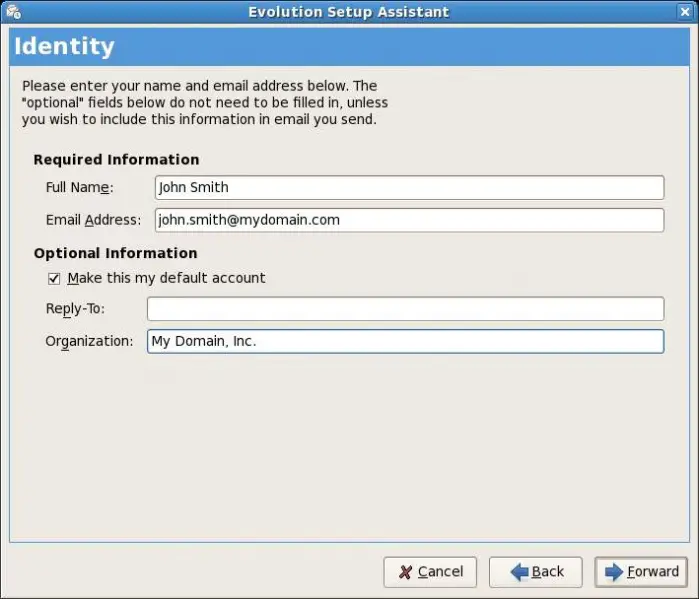Click the window menu icon in title bar

(13, 12)
